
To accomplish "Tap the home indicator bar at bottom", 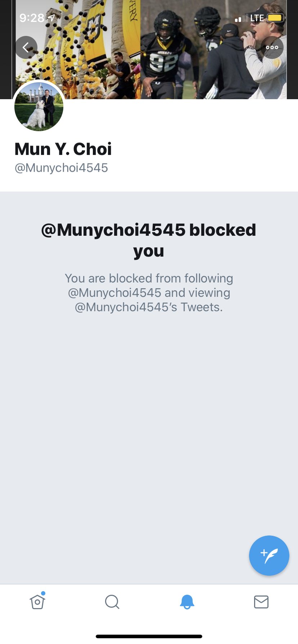I will pyautogui.click(x=149, y=636).
